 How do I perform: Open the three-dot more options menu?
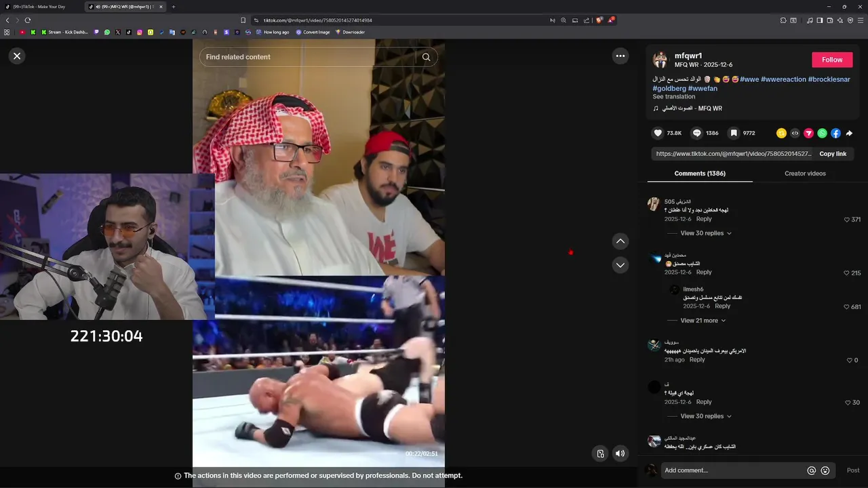[620, 56]
